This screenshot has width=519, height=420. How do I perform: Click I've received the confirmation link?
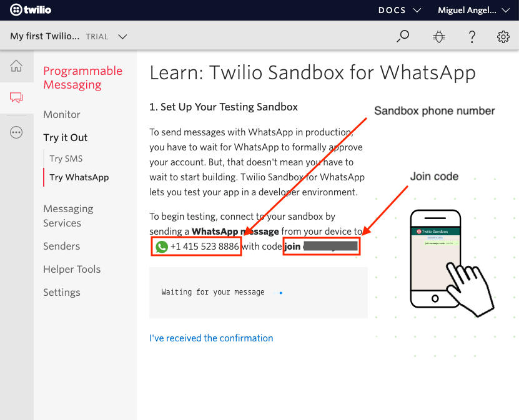[x=211, y=338]
